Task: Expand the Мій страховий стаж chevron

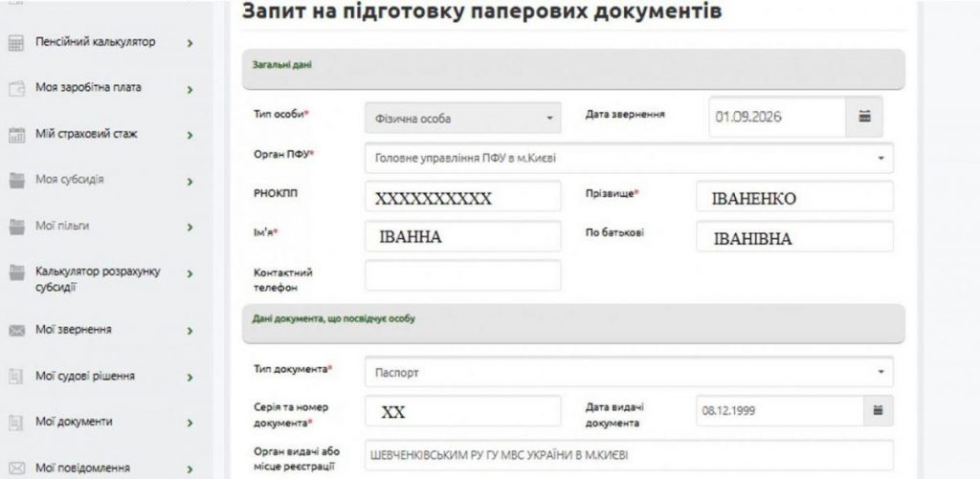Action: [189, 135]
